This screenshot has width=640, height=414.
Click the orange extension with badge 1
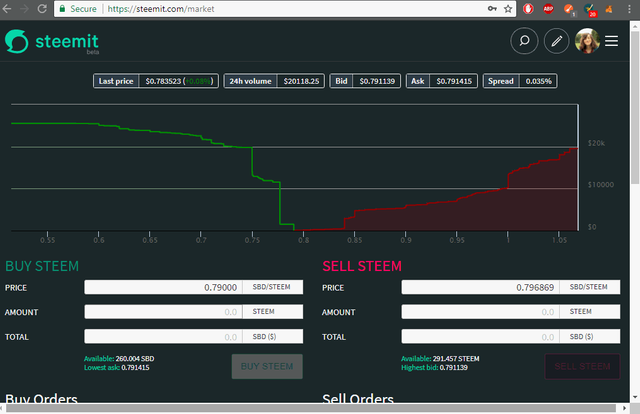[x=569, y=9]
